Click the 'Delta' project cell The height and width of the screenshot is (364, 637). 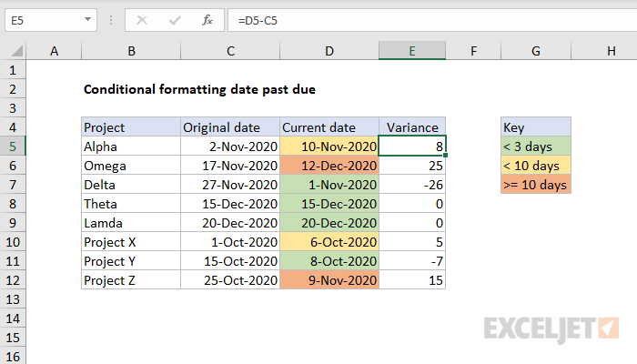pos(131,185)
